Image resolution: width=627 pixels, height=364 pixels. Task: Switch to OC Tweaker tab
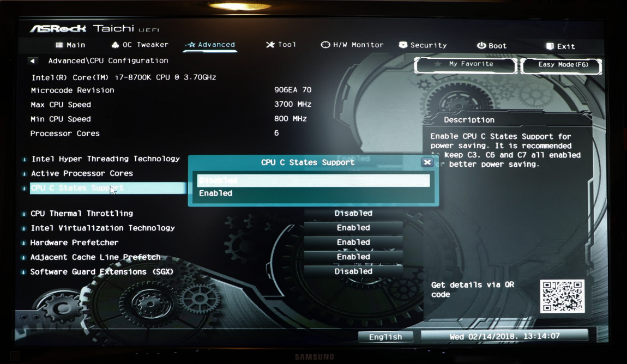coord(140,44)
